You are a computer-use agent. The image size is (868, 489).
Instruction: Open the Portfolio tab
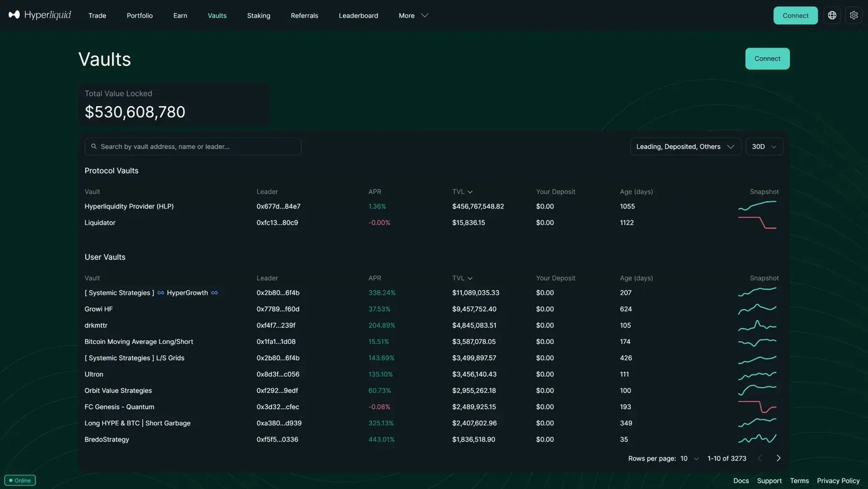139,16
